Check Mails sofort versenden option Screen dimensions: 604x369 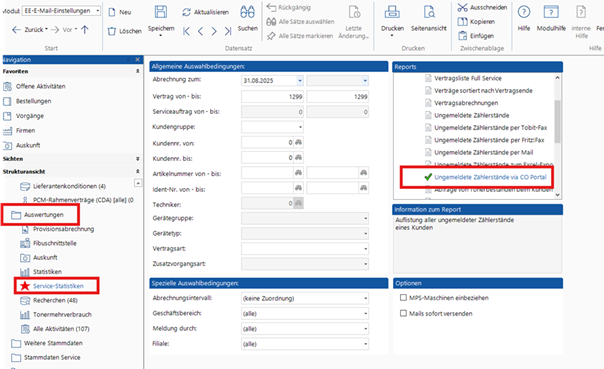(x=403, y=313)
